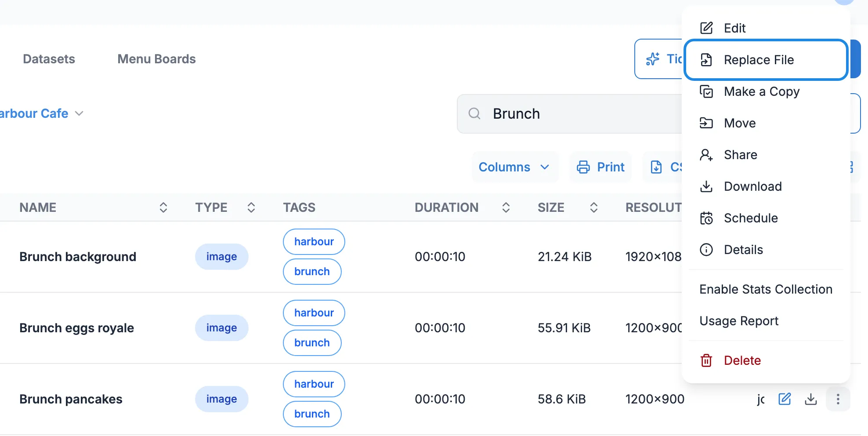Open the three-dot menu for Brunch pancakes
Viewport: 868px width, 436px height.
point(838,399)
